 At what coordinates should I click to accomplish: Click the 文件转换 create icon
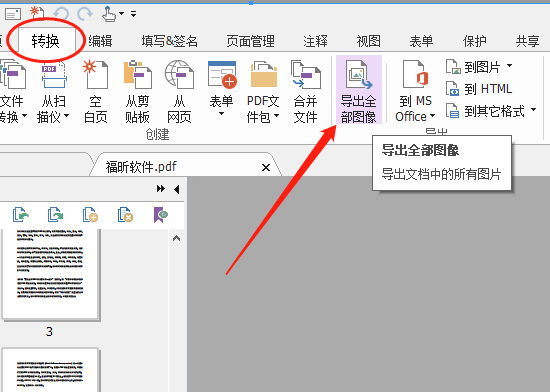[x=13, y=74]
